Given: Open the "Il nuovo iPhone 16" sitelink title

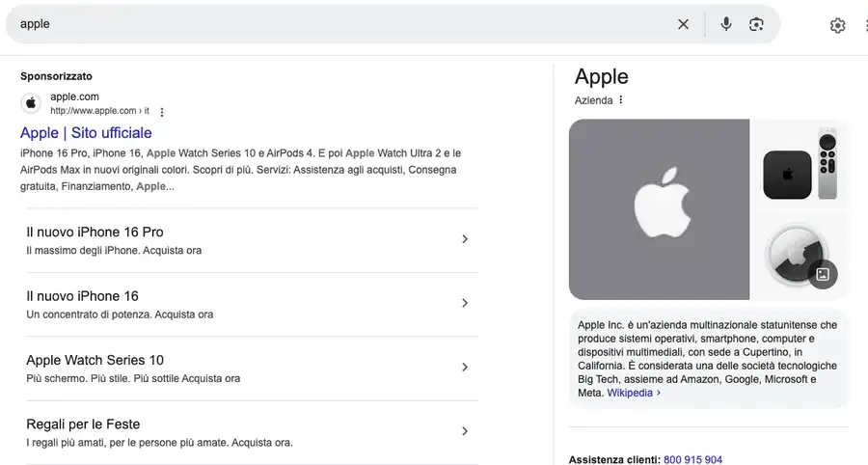Looking at the screenshot, I should pos(83,296).
